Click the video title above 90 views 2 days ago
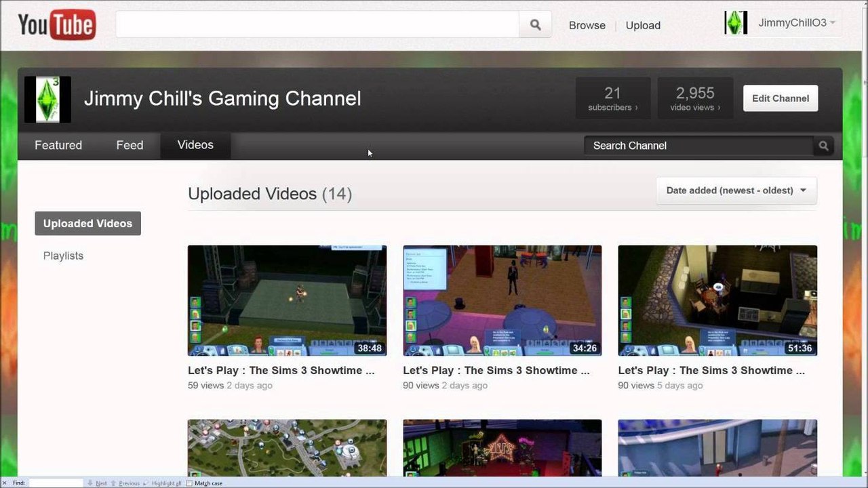 point(496,371)
